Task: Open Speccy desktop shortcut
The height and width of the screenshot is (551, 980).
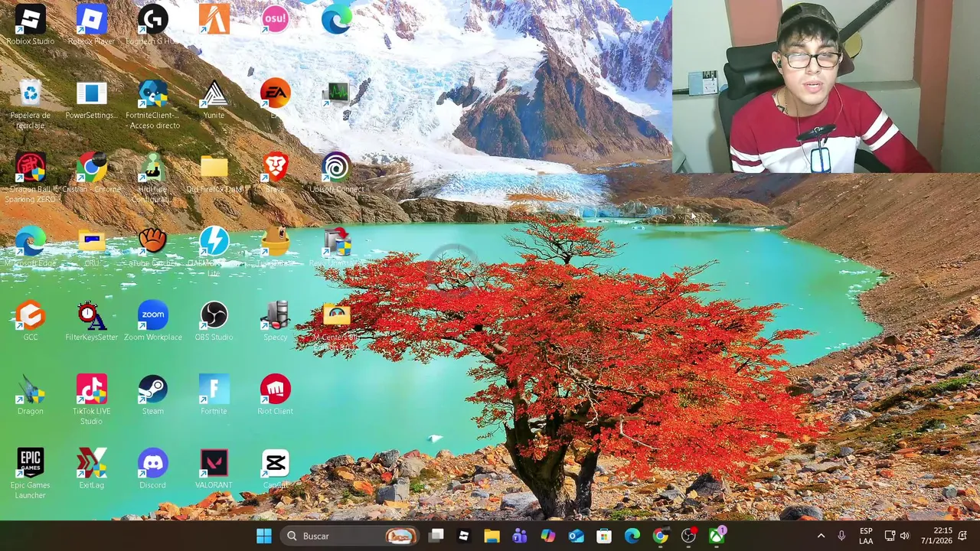Action: point(275,316)
